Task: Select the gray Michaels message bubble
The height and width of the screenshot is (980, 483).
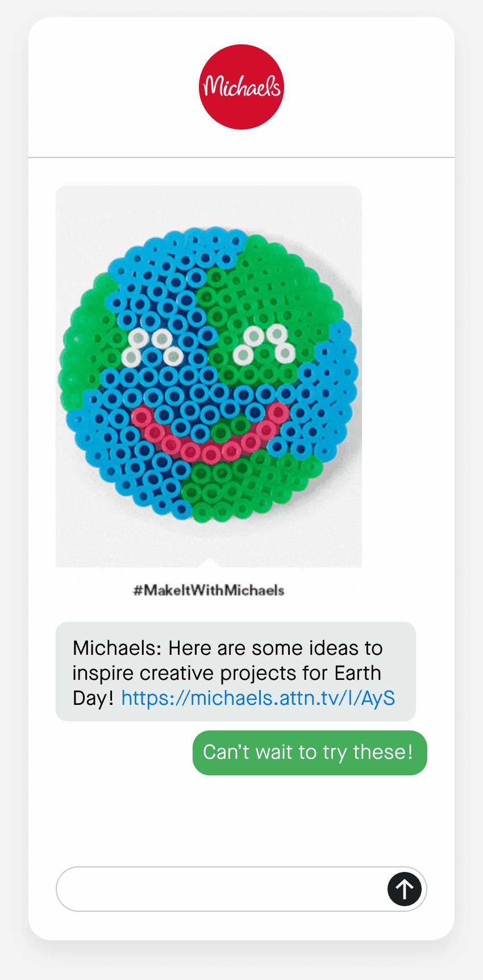Action: point(236,672)
